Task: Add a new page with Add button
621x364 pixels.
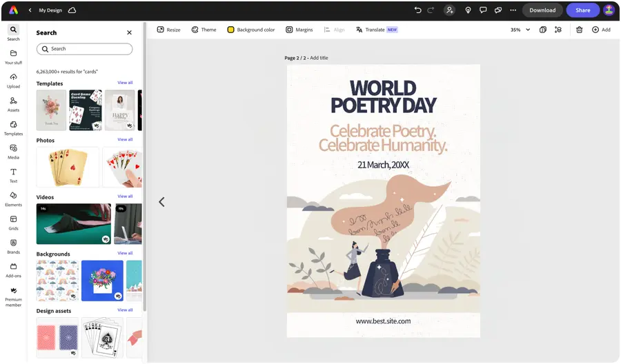Action: 601,30
